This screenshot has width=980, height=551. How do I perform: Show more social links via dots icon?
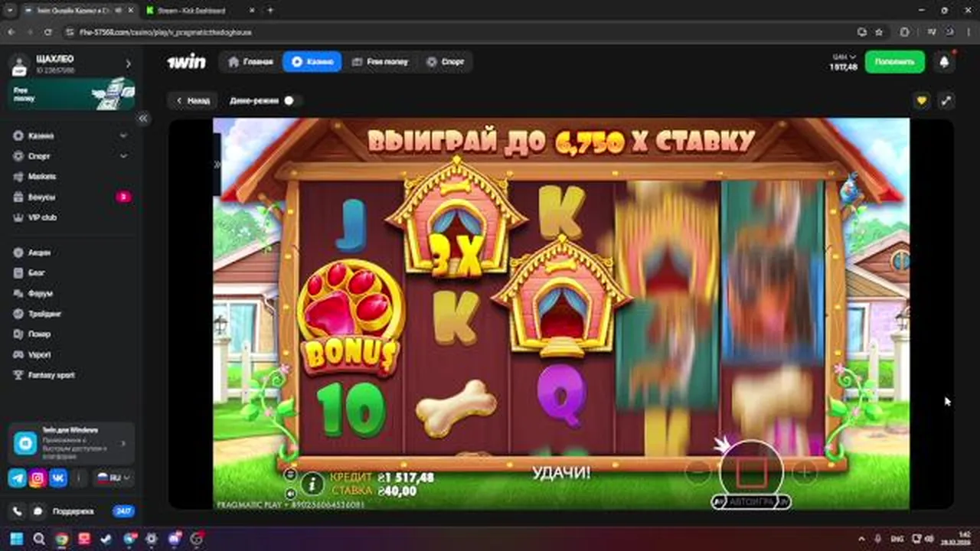click(x=79, y=478)
